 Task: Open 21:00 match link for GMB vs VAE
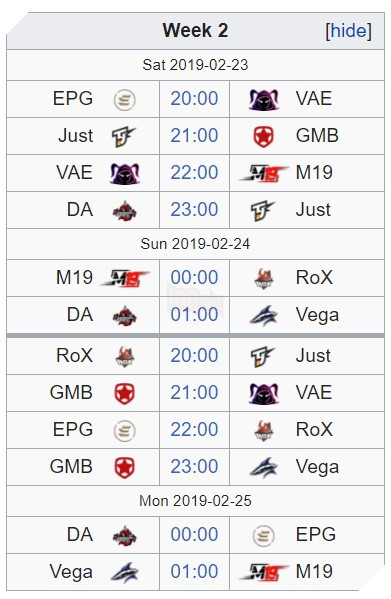tap(194, 392)
